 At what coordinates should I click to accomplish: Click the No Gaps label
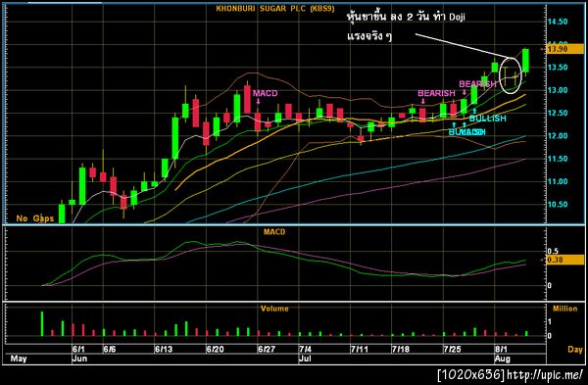click(x=35, y=218)
